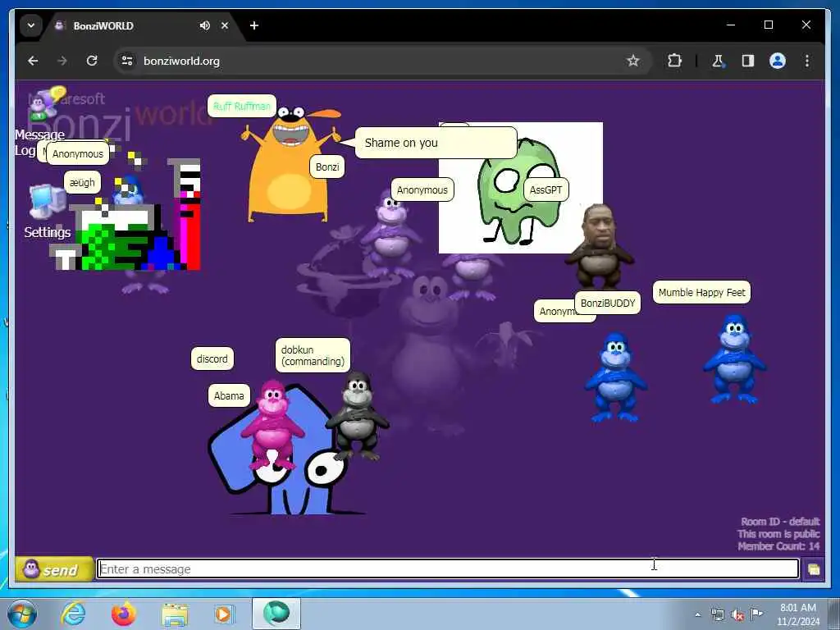Click the Ruff Ruffman orange character
The image size is (840, 630).
[x=290, y=165]
